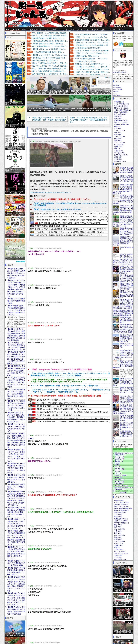
Task: Open headline 【滋賀】グエン容疑者ら2人逮捕
Action: [92, 72]
